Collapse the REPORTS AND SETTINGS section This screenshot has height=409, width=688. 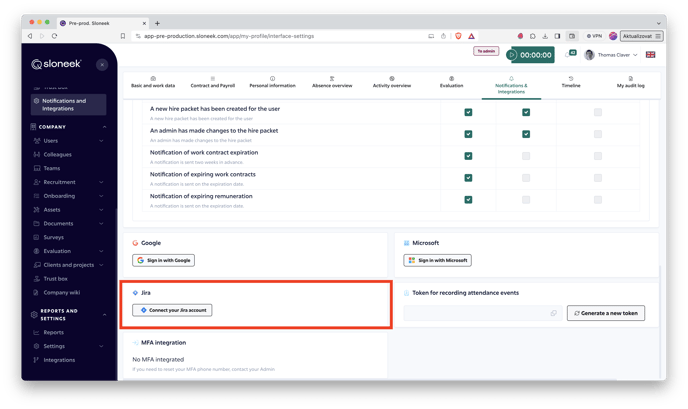pyautogui.click(x=104, y=315)
